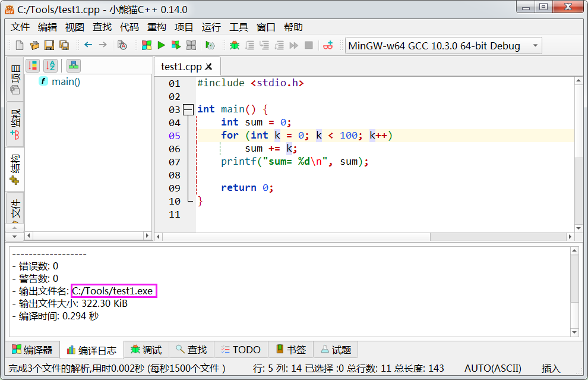Open the 重构 menu
The image size is (588, 380).
157,27
